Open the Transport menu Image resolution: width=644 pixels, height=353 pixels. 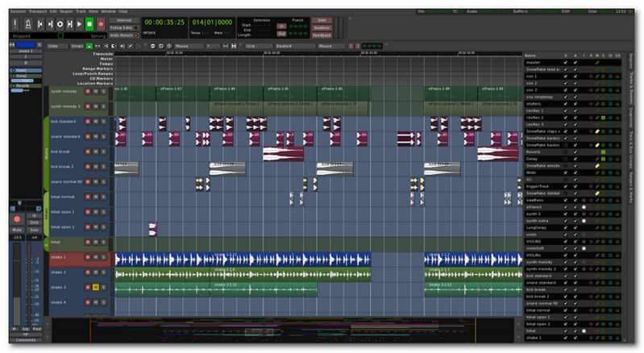[38, 11]
